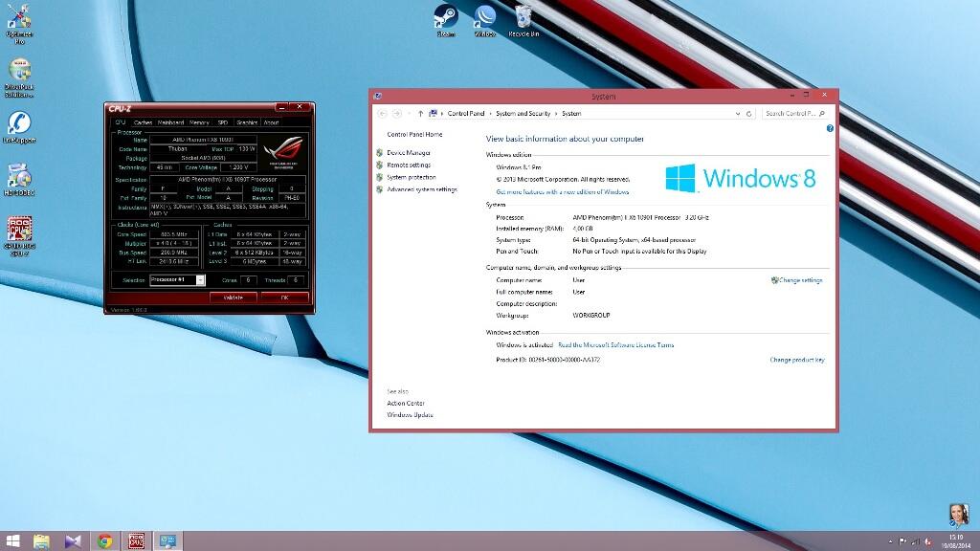
Task: Select the CPU tab in CPU-Z
Action: point(120,122)
